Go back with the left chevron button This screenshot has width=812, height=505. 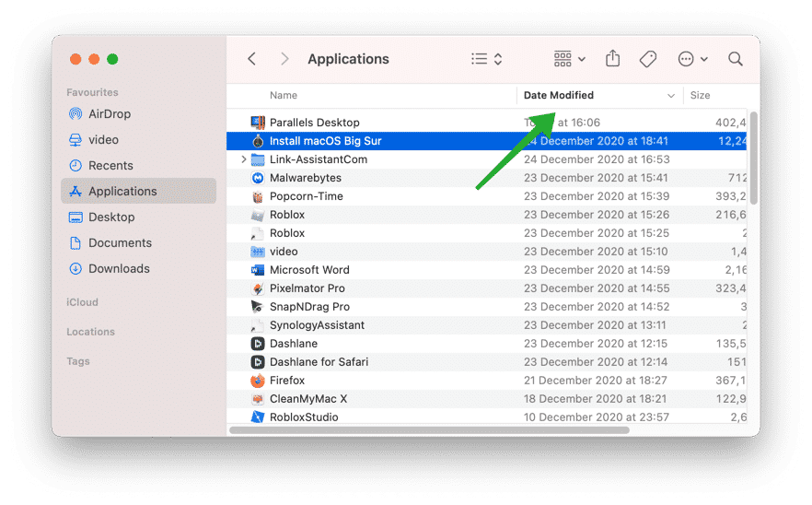click(x=252, y=59)
